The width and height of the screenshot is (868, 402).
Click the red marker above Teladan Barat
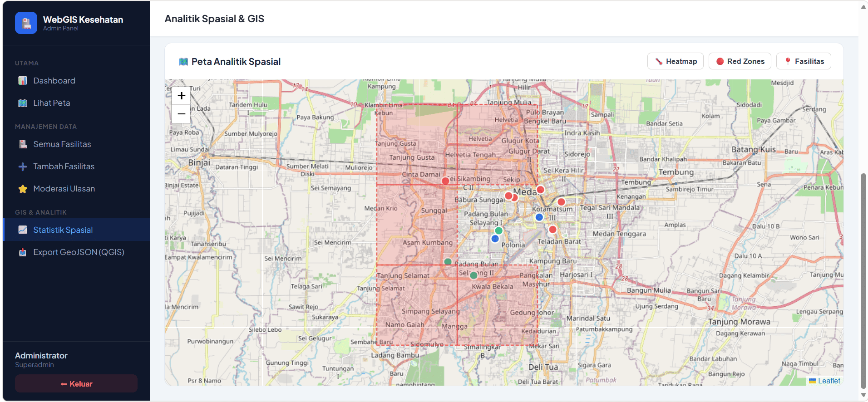pos(552,230)
